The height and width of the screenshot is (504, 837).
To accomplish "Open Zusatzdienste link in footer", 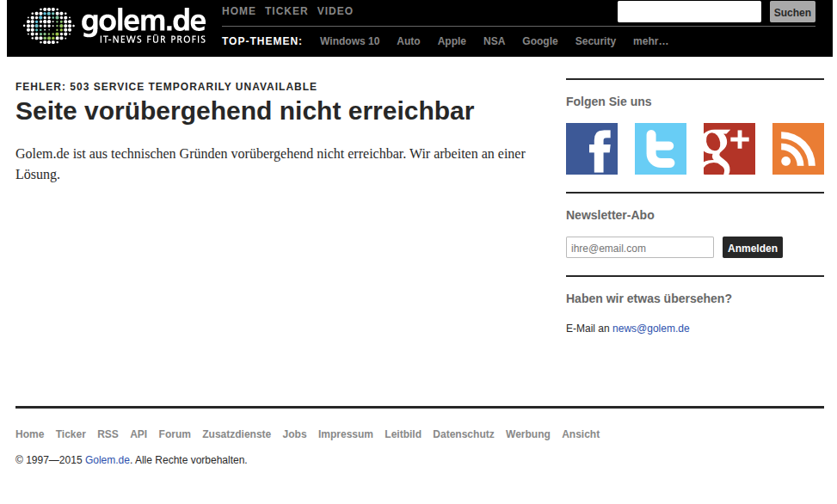I will 237,434.
